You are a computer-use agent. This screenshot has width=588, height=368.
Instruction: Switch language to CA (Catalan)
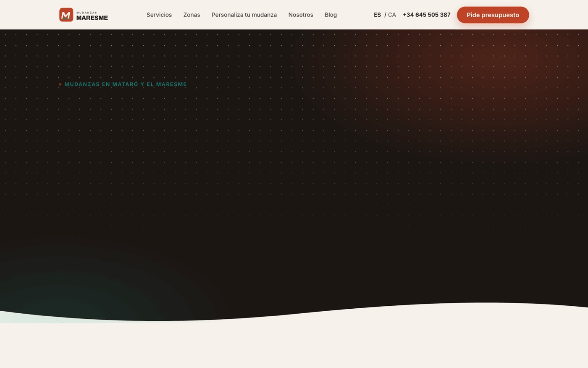(x=392, y=15)
